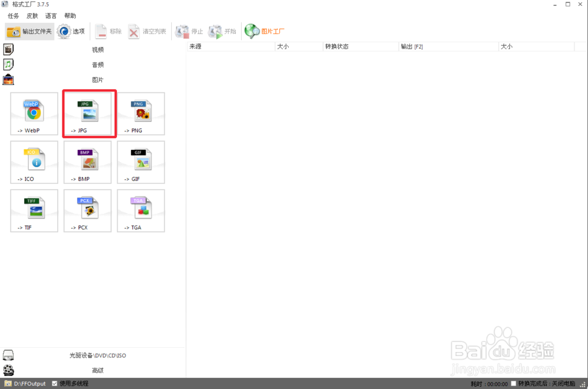The width and height of the screenshot is (588, 389).
Task: Click the optical drive device icon
Action: tap(8, 355)
